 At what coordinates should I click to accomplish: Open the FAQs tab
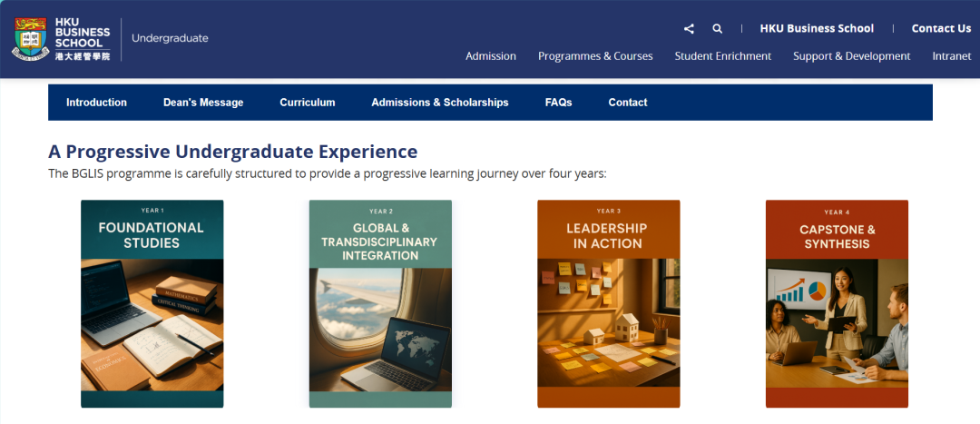559,103
